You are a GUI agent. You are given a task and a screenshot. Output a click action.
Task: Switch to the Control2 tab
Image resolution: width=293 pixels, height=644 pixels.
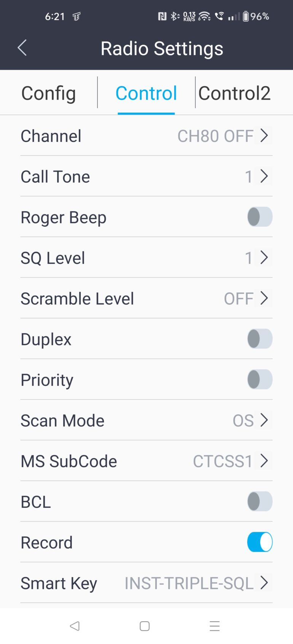234,93
